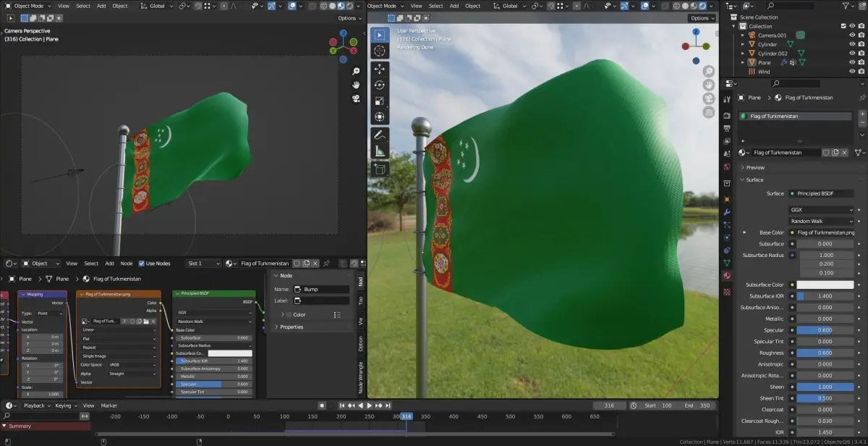Viewport: 868px width, 446px height.
Task: Click Principled BSDF surface shader button
Action: pos(822,193)
